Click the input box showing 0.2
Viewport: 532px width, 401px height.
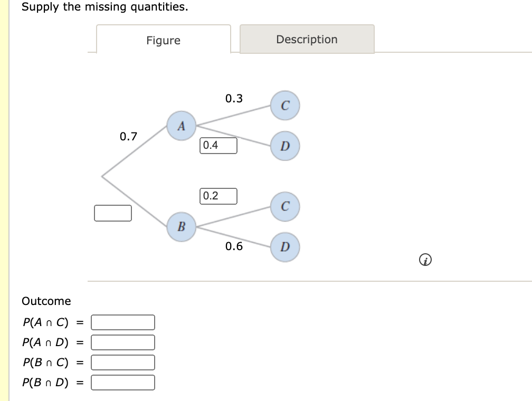point(218,196)
